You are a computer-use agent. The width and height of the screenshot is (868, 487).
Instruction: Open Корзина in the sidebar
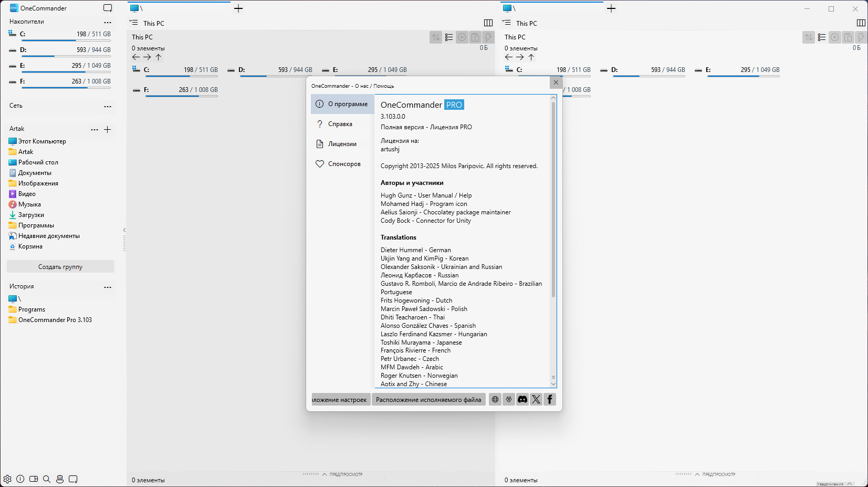tap(30, 246)
